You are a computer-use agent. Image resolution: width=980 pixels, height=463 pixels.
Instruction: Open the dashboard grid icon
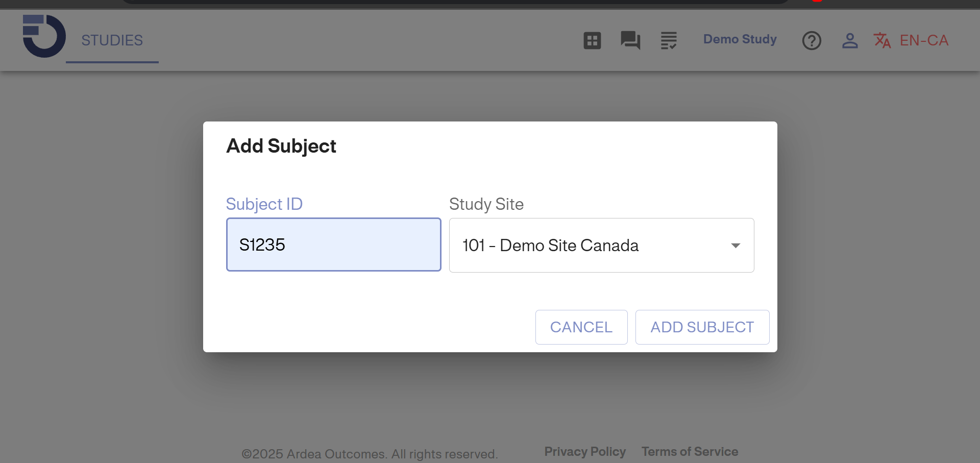click(x=592, y=40)
